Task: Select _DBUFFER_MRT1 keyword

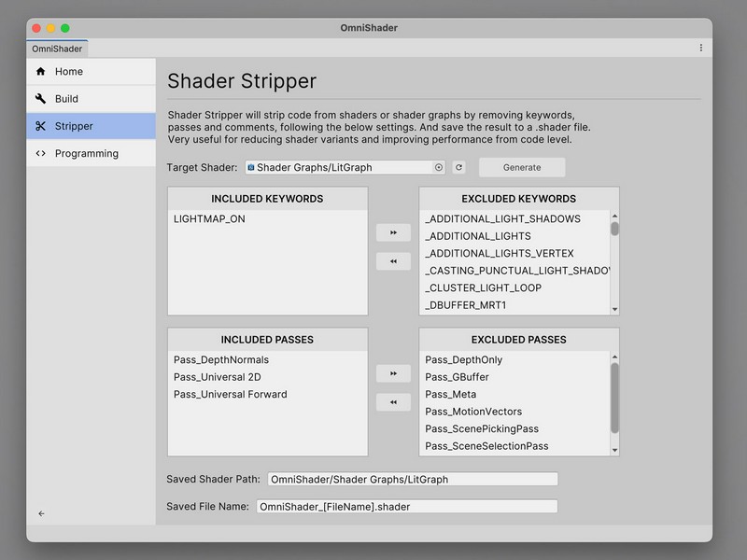Action: [x=515, y=305]
